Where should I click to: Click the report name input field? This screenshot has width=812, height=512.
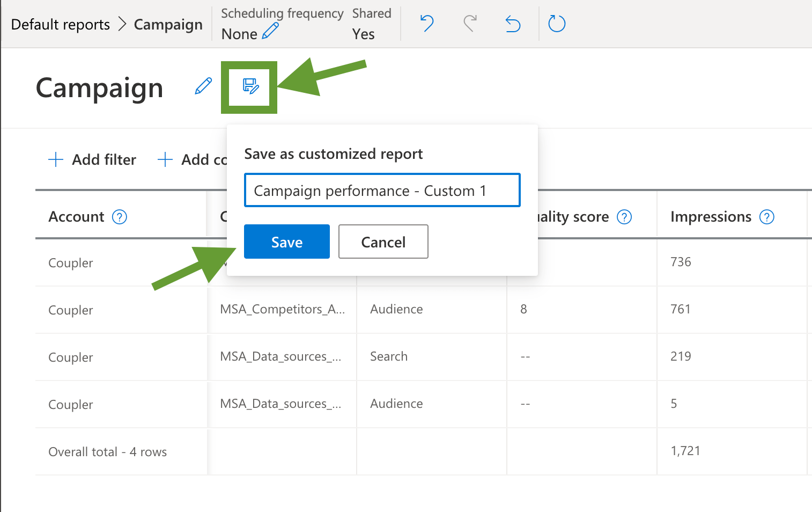pos(382,190)
